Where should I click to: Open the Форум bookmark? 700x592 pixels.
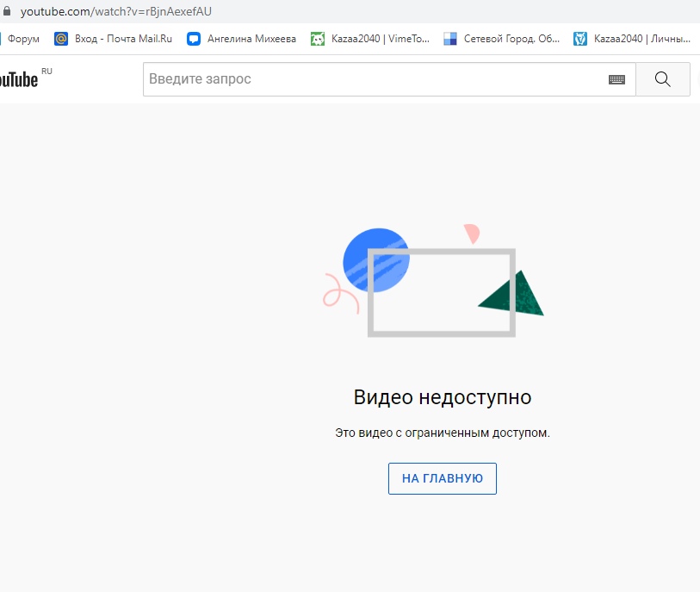coord(22,39)
